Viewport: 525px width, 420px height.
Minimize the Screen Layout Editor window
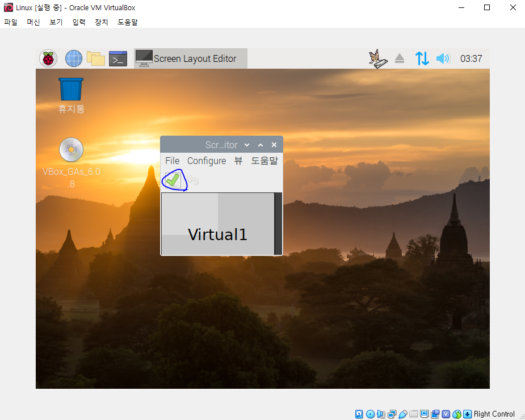click(x=247, y=145)
